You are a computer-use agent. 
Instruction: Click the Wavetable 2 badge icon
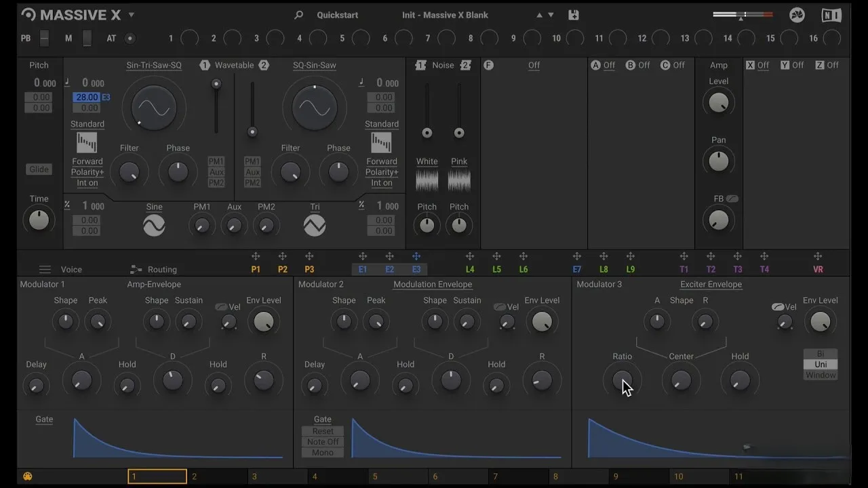(264, 65)
